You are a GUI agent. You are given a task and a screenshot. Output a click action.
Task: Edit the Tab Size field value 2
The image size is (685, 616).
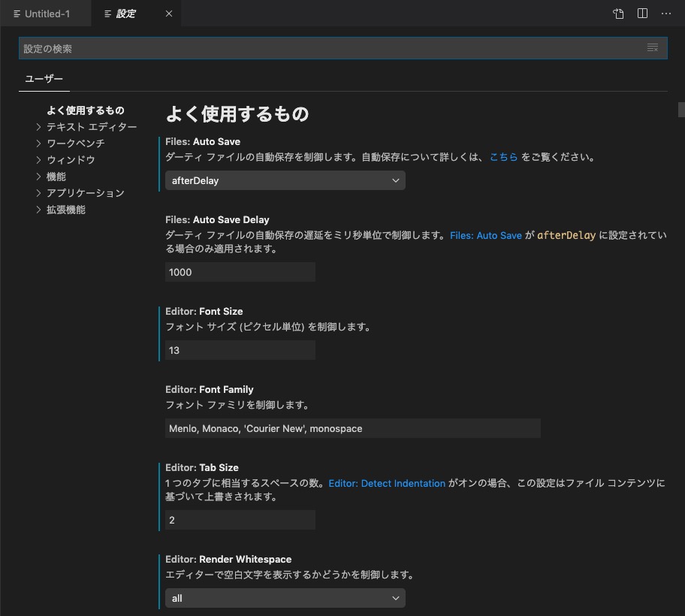pyautogui.click(x=240, y=520)
